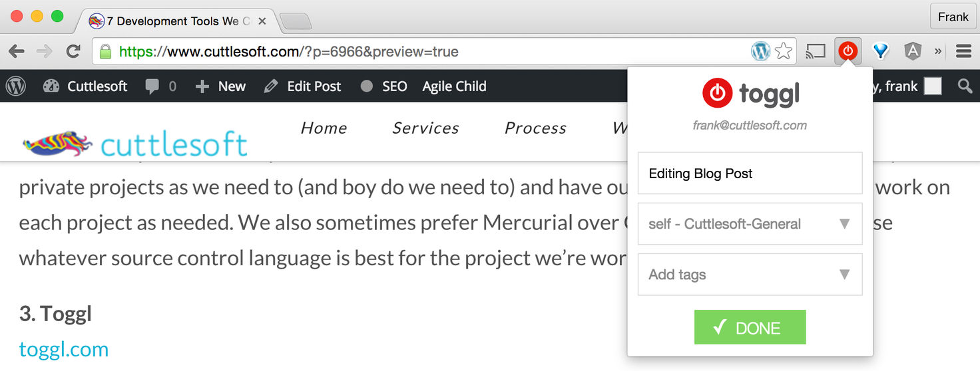Reload the page

pos(73,51)
